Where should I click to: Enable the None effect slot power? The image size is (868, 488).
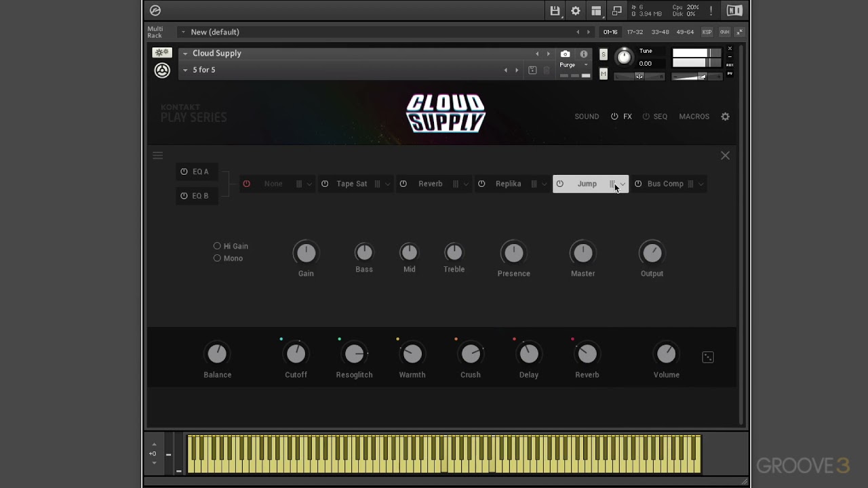(246, 184)
